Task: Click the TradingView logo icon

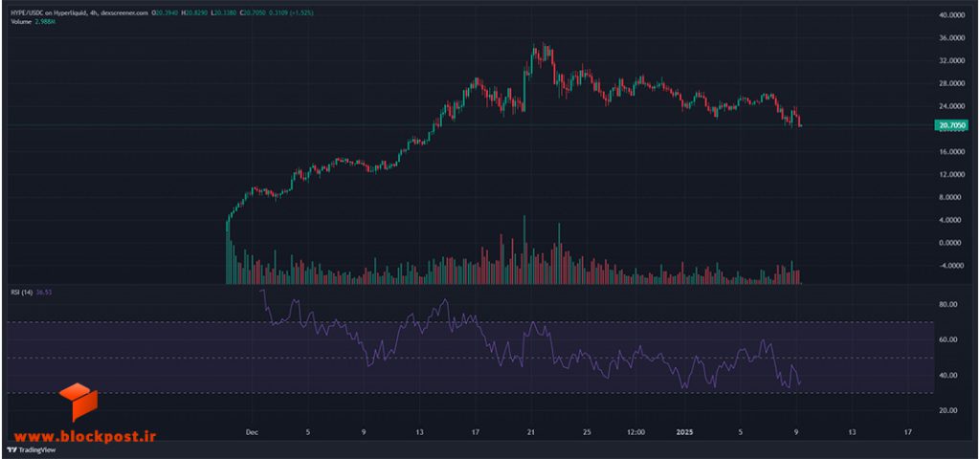Action: click(x=11, y=449)
